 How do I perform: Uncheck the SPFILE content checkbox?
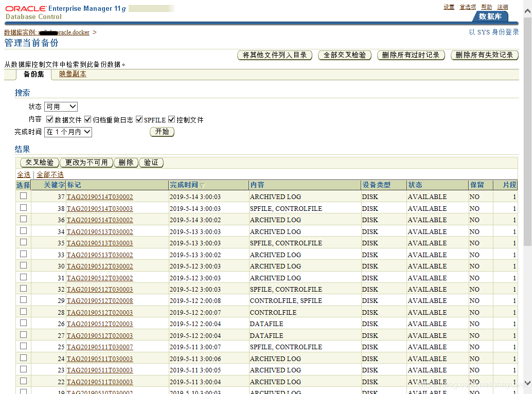[x=139, y=119]
